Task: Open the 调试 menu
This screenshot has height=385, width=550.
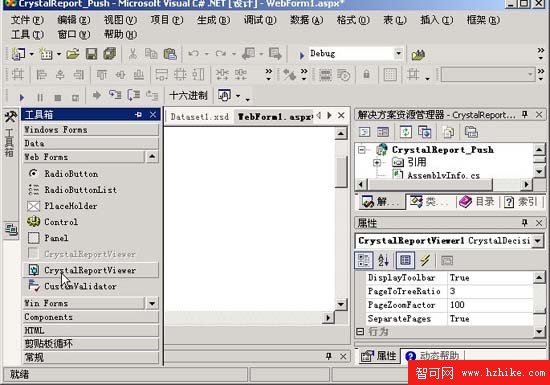Action: [260, 20]
